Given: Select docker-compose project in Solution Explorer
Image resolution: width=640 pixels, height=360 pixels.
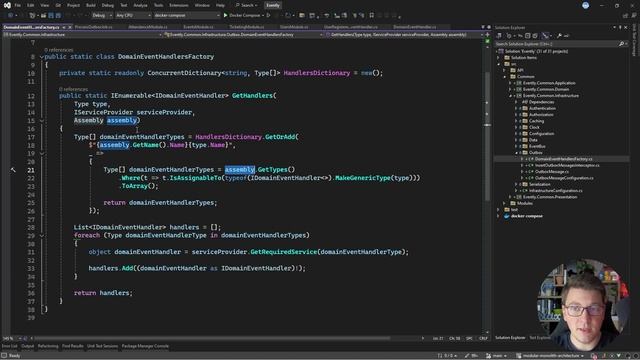Looking at the screenshot, I should (527, 216).
